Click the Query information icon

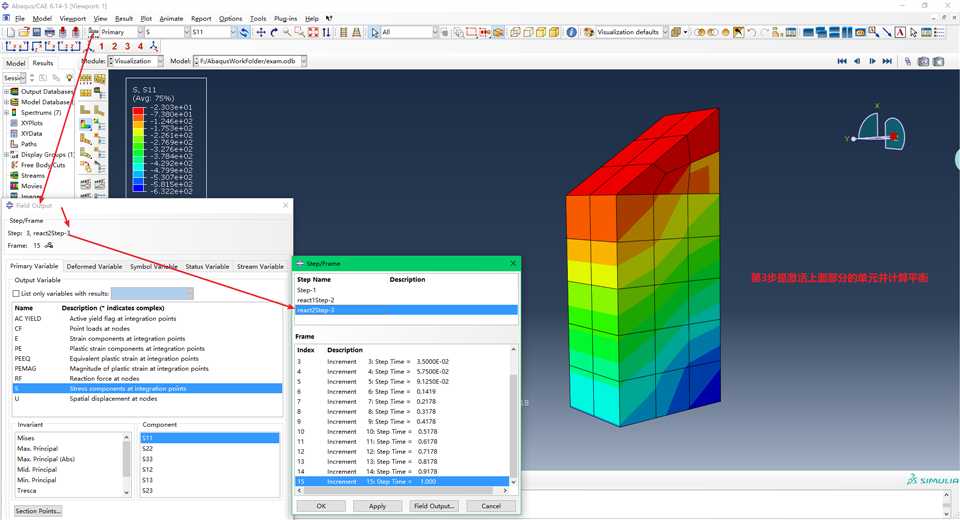pyautogui.click(x=572, y=33)
